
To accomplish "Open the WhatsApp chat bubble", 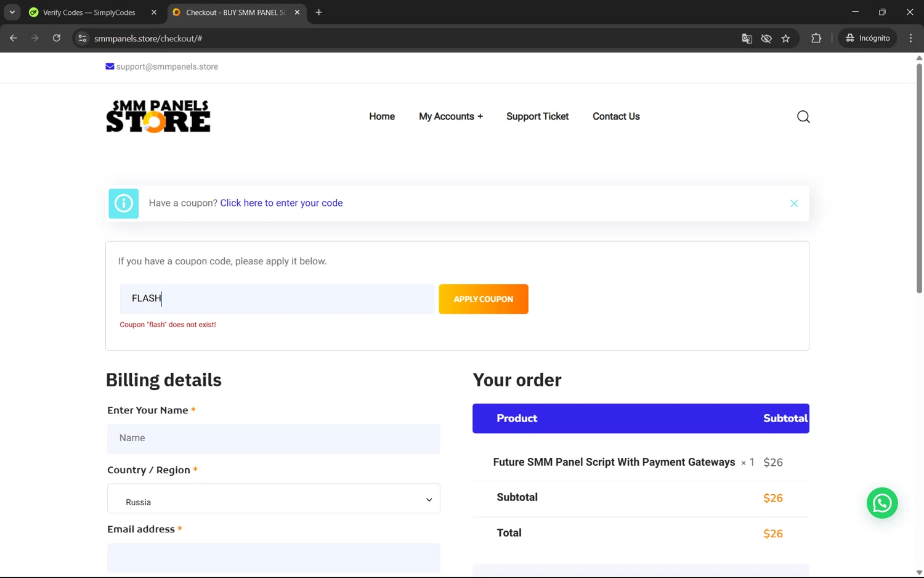I will point(882,503).
